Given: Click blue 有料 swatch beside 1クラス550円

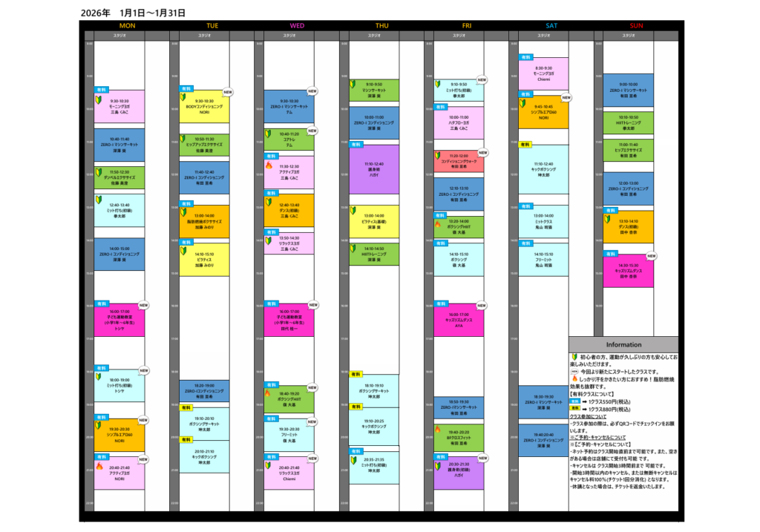Looking at the screenshot, I should [x=575, y=401].
